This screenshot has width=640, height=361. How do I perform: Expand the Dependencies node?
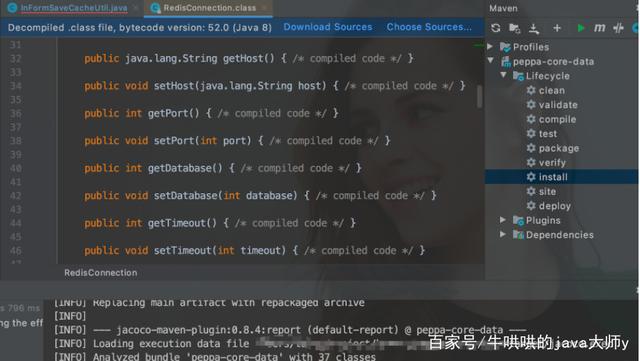(503, 234)
